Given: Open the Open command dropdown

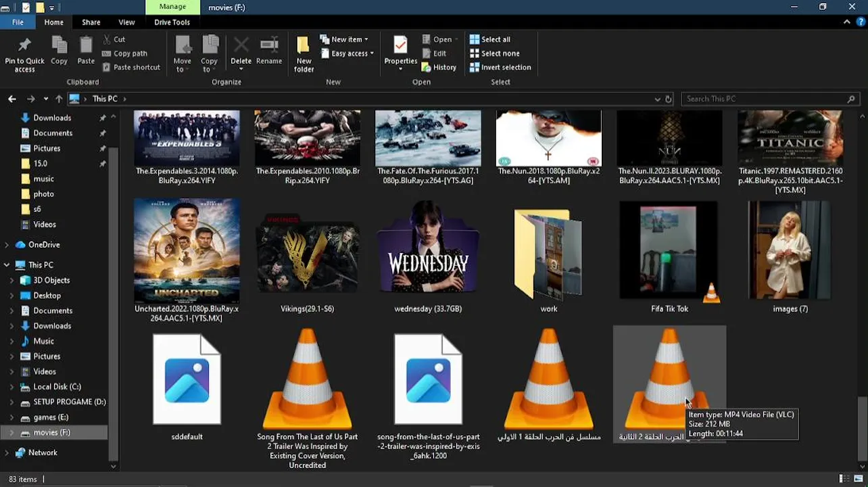Looking at the screenshot, I should pyautogui.click(x=439, y=39).
